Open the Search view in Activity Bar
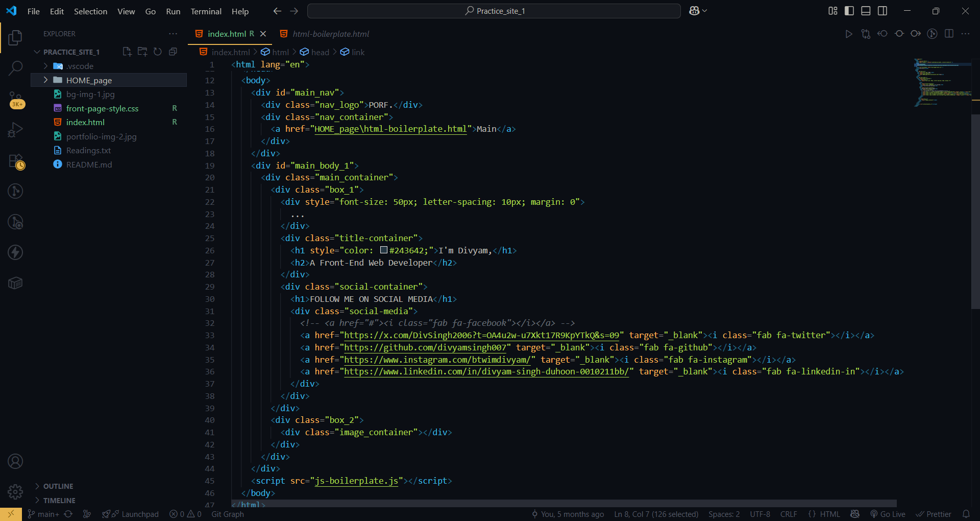This screenshot has width=980, height=521. tap(15, 68)
